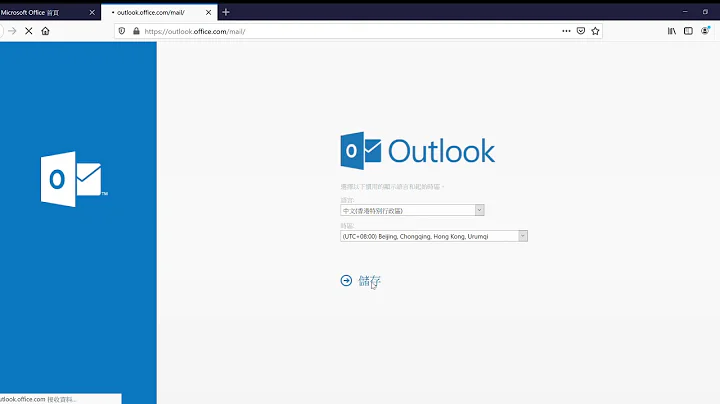Open page actions three-dots menu
This screenshot has height=404, width=720.
566,31
